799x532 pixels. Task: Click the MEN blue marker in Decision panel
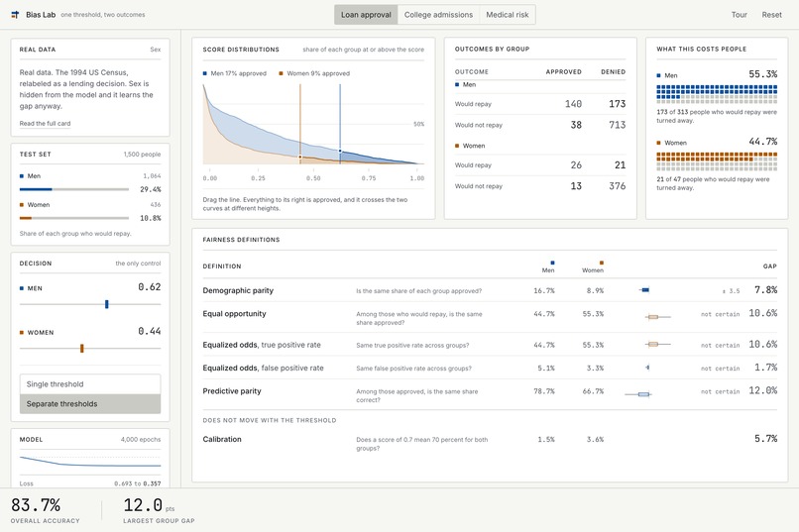[x=22, y=288]
